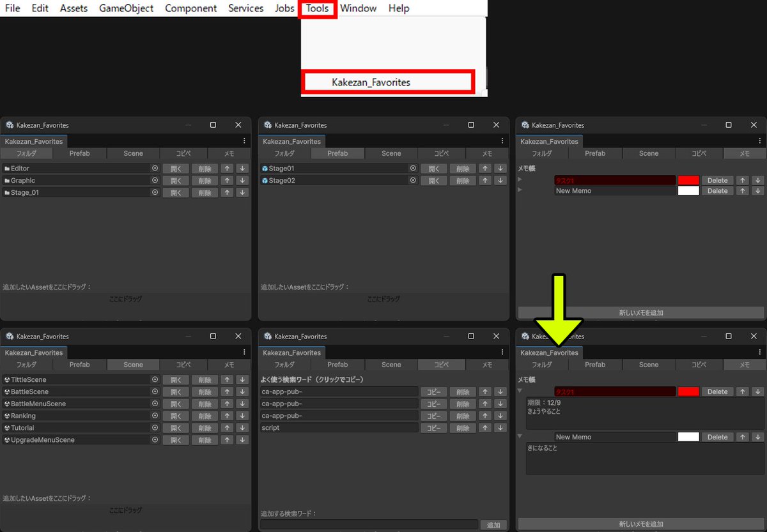Open the Component menu
Screen dimensions: 767x532
click(190, 8)
